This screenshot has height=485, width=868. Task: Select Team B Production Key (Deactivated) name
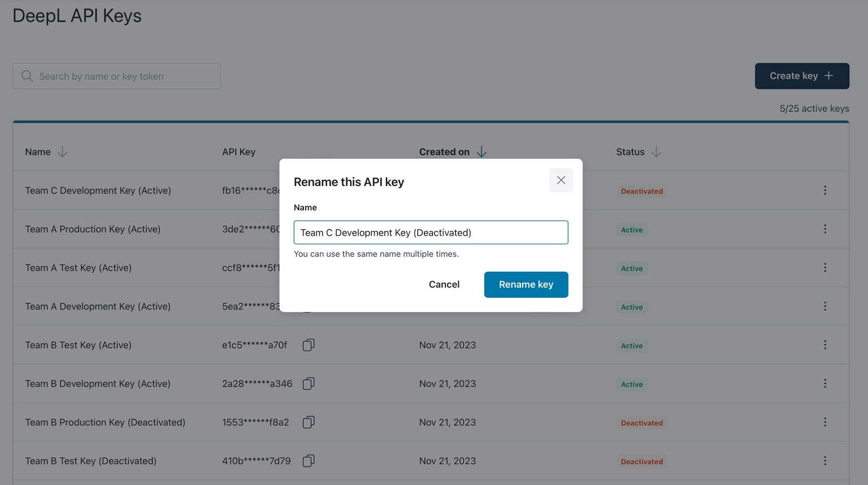105,422
